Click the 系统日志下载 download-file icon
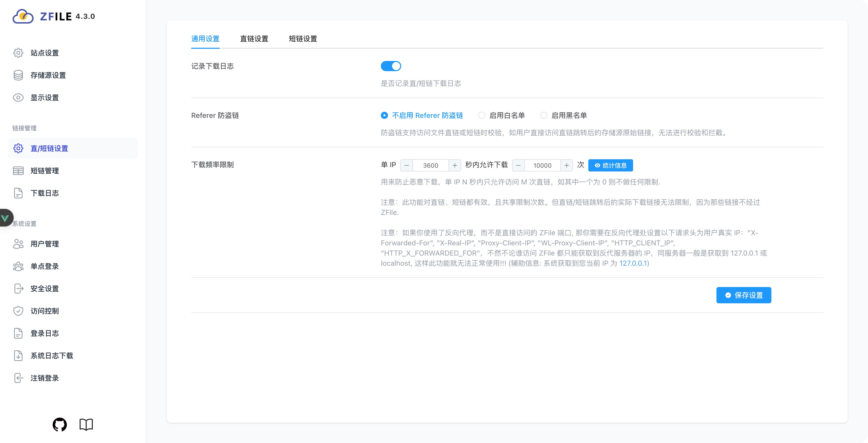 click(18, 355)
